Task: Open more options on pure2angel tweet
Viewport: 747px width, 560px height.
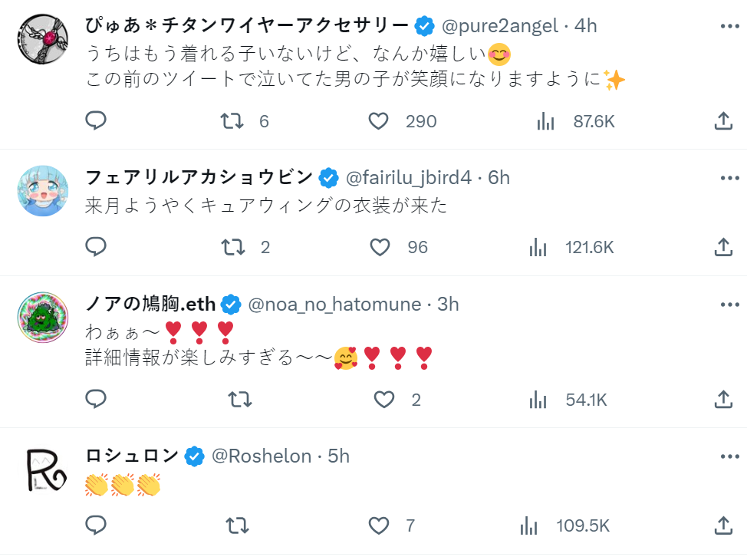Action: 729,25
